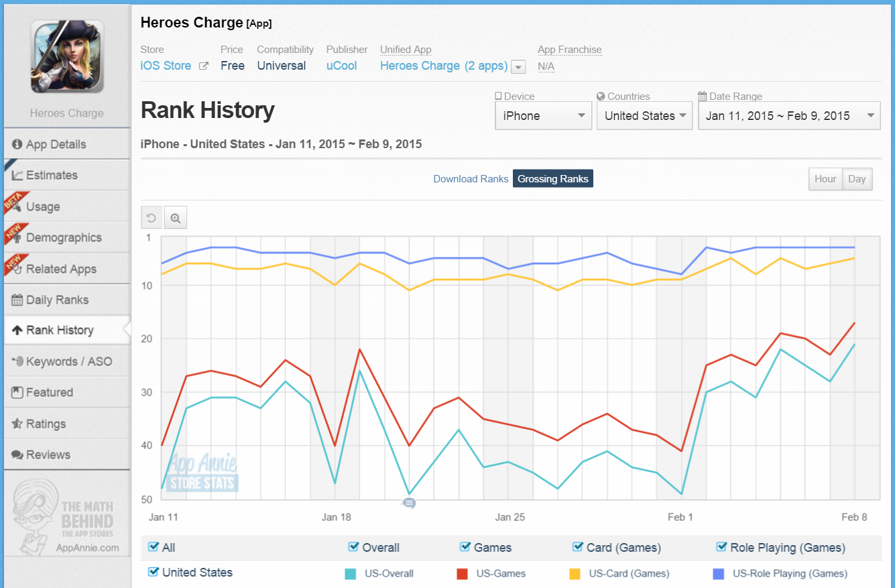Click the US-Overall teal color swatch

tap(350, 574)
